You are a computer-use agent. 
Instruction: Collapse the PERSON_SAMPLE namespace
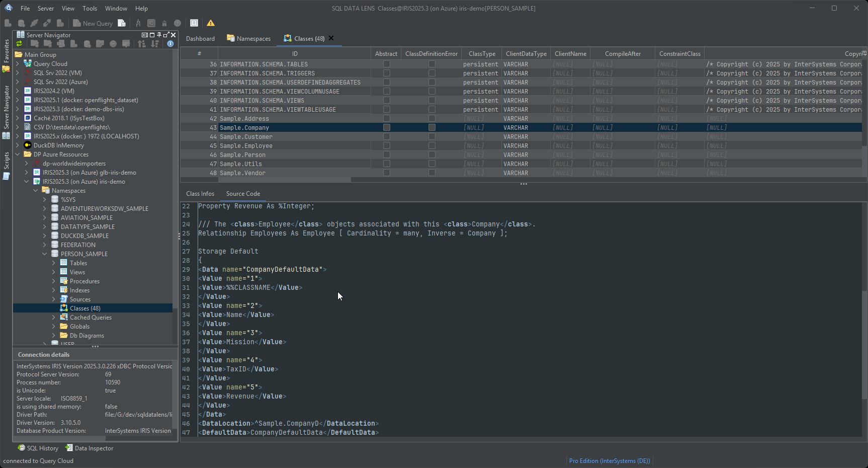[x=45, y=254]
